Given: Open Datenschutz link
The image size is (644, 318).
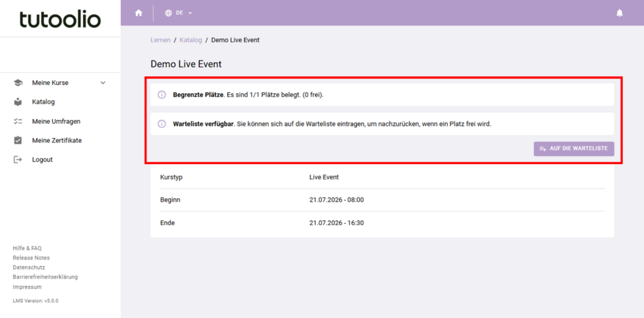Looking at the screenshot, I should click(x=29, y=267).
